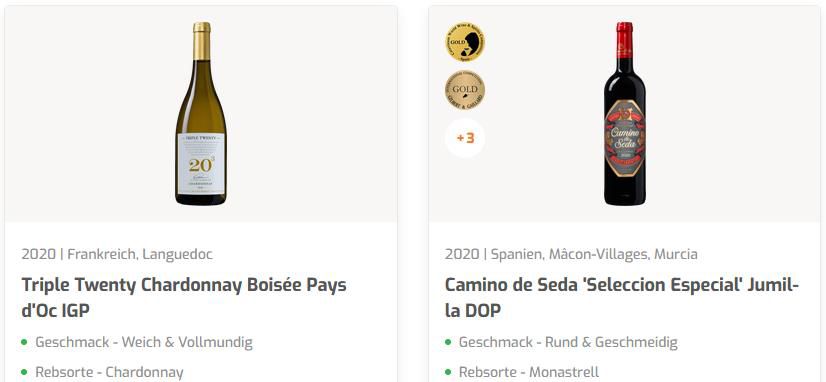
Task: Click green bullet beside Weich & Vollmundig
Action: [x=24, y=342]
